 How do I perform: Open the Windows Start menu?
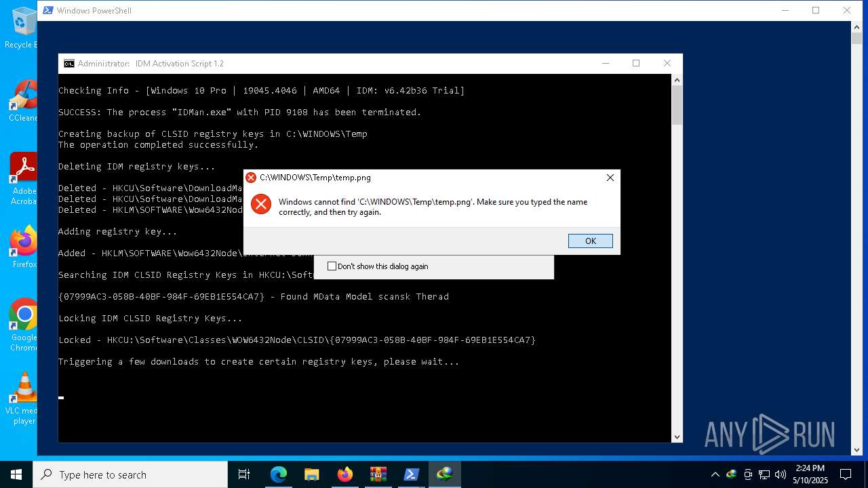tap(16, 474)
